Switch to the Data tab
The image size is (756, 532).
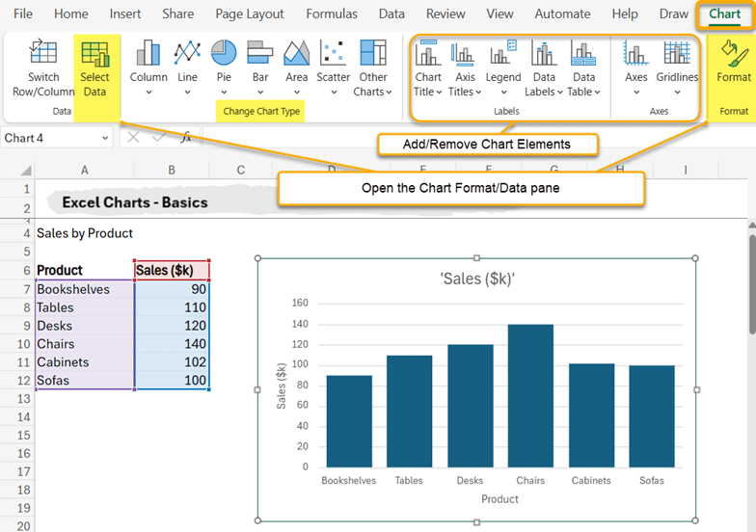point(391,13)
